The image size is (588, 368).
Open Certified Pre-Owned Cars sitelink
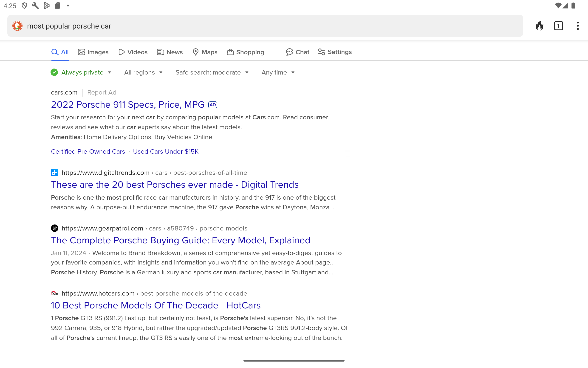click(88, 151)
